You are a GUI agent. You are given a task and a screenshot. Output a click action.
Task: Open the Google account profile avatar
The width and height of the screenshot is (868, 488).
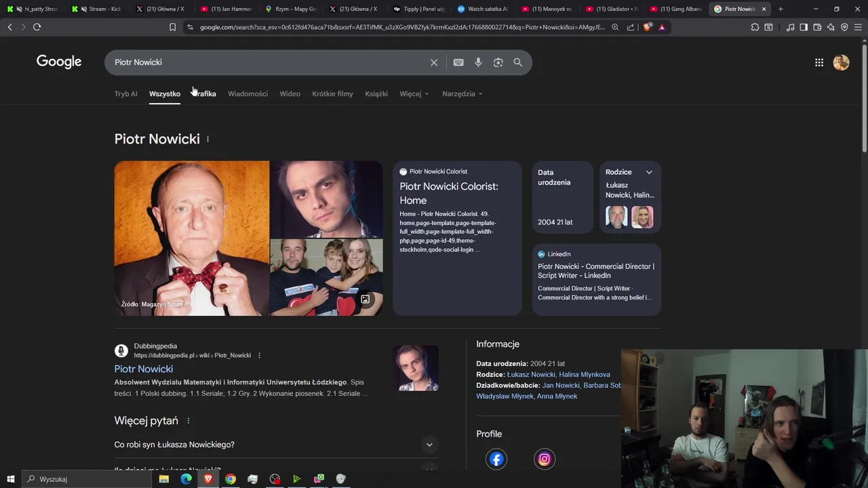(x=842, y=62)
